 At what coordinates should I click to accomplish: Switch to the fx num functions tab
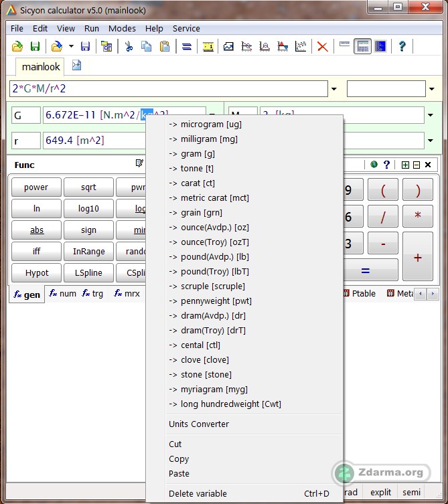(x=62, y=293)
